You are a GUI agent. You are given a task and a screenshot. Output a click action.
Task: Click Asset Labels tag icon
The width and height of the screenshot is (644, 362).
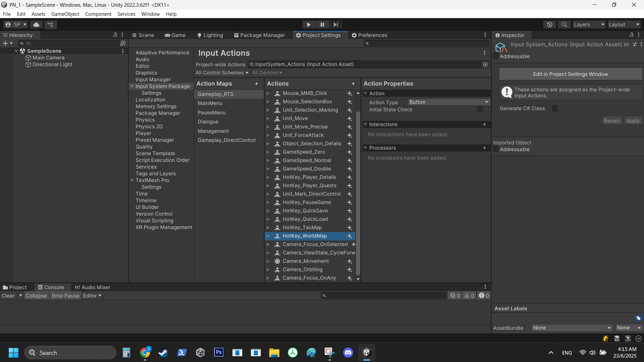point(638,318)
